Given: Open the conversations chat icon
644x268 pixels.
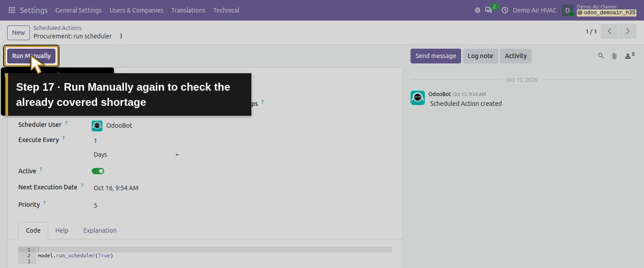Looking at the screenshot, I should point(488,10).
